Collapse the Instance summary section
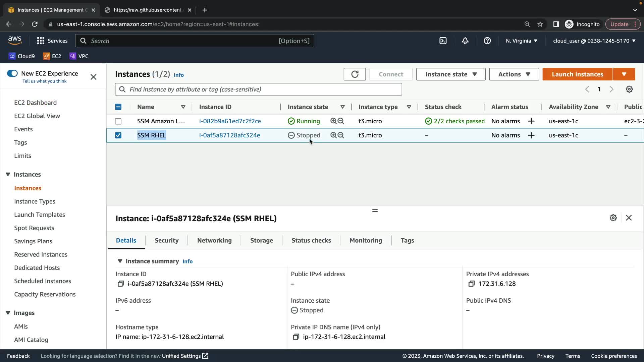The height and width of the screenshot is (362, 644). [120, 261]
